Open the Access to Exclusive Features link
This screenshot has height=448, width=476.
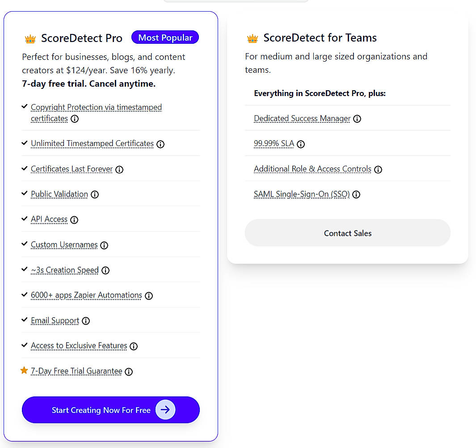[x=78, y=346]
